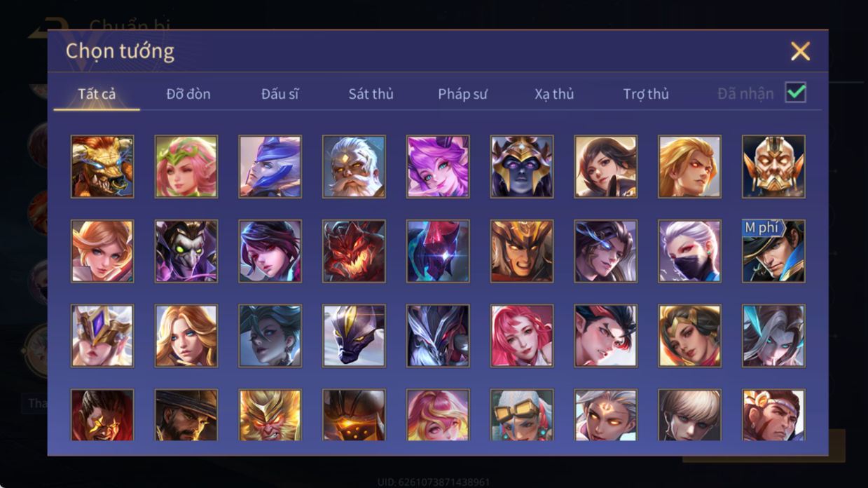
Task: Pick the white-bearded old man hero
Action: pos(354,167)
